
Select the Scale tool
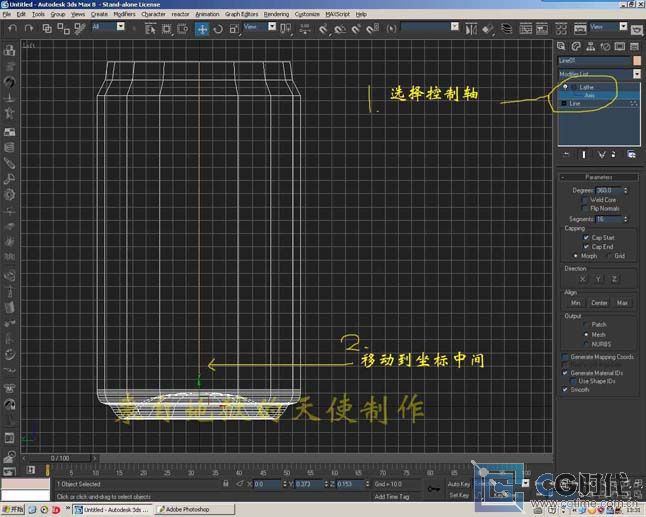click(234, 29)
